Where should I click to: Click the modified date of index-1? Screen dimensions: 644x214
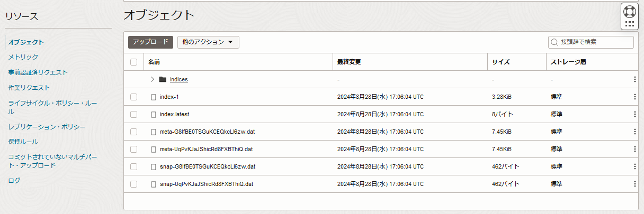pyautogui.click(x=380, y=97)
